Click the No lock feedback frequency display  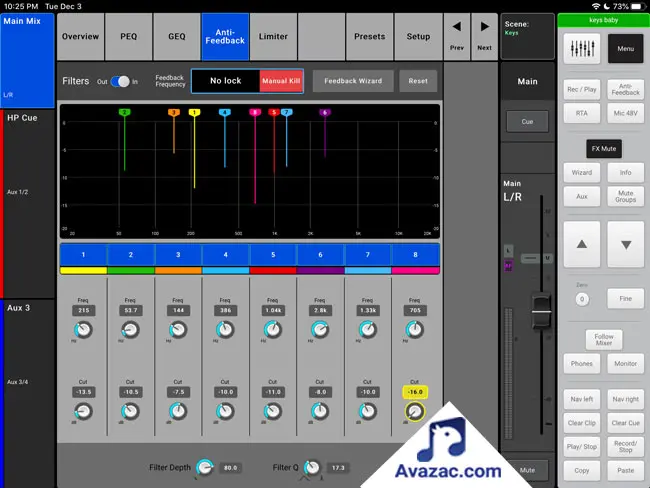point(226,81)
